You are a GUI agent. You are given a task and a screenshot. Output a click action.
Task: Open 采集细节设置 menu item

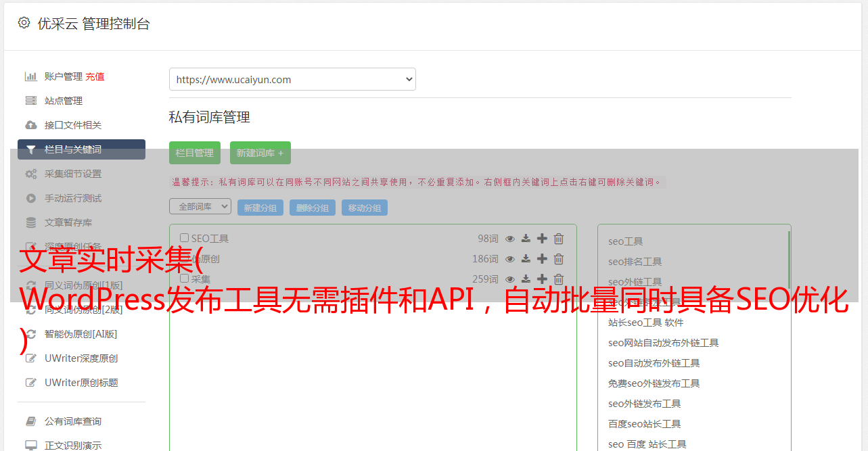click(73, 174)
